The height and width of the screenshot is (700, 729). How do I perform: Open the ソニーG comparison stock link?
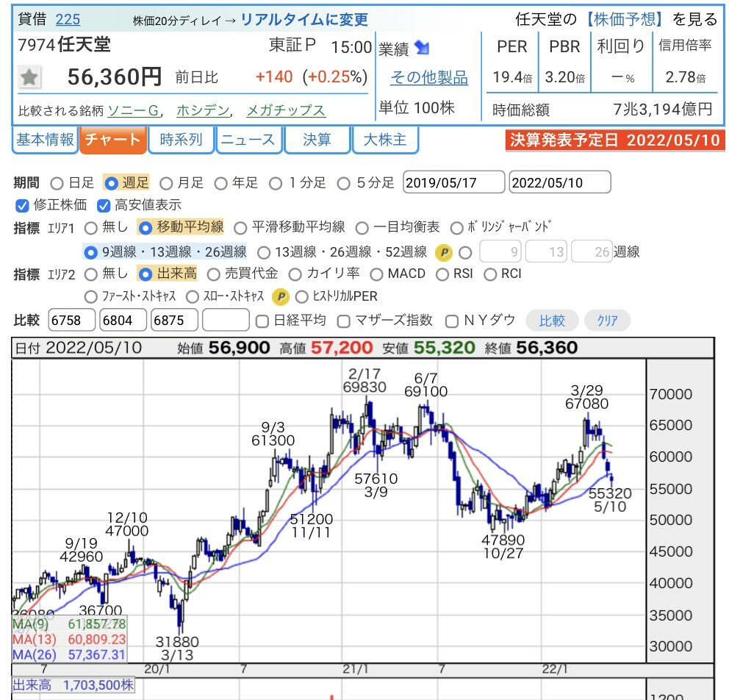point(134,111)
